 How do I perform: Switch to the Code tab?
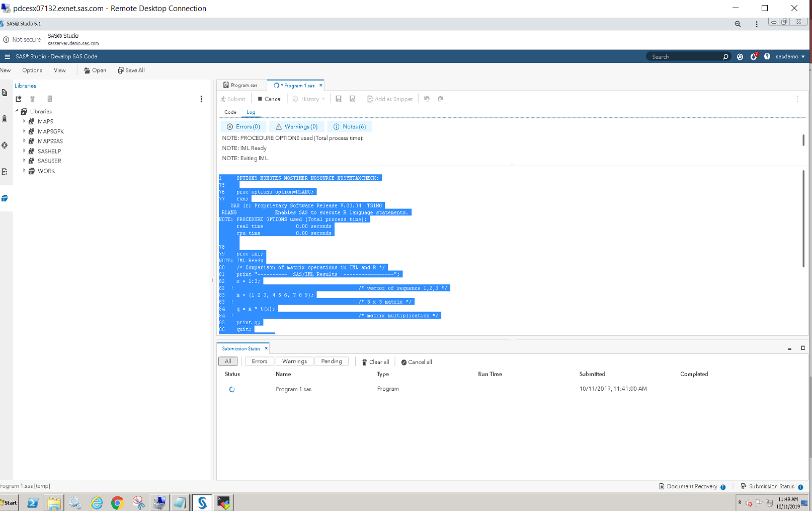(230, 112)
